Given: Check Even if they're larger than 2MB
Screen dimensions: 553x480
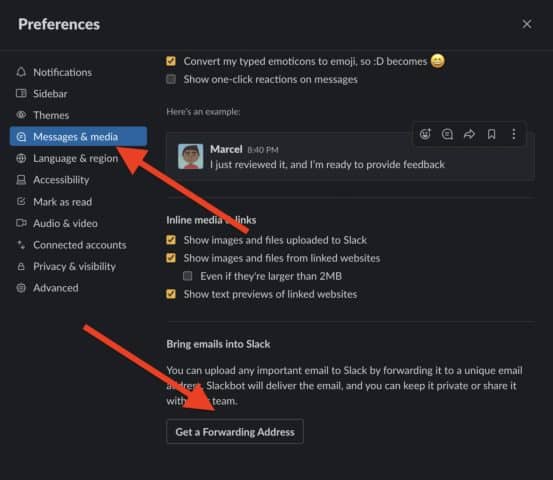Looking at the screenshot, I should point(188,276).
